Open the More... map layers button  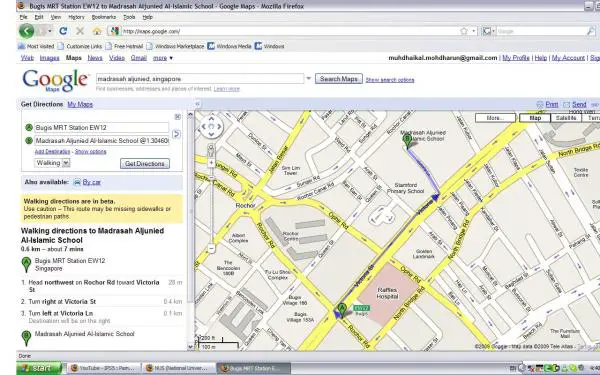495,118
